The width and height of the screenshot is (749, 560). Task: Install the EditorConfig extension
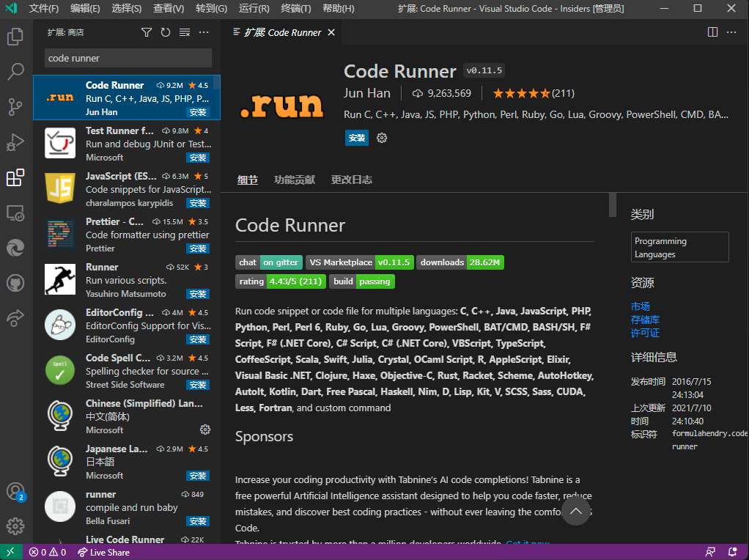point(198,339)
